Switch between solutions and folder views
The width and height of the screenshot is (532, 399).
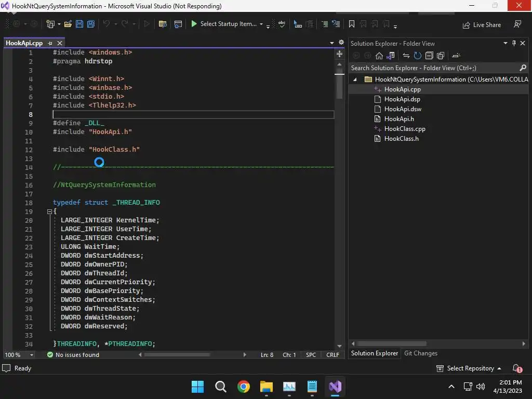(x=391, y=56)
